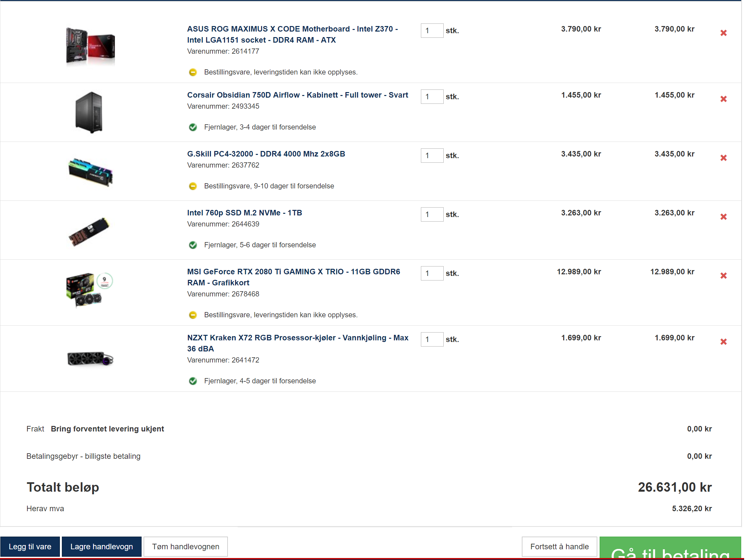Image resolution: width=750 pixels, height=560 pixels.
Task: Click Bring forventet levering ukjent text
Action: [x=107, y=429]
